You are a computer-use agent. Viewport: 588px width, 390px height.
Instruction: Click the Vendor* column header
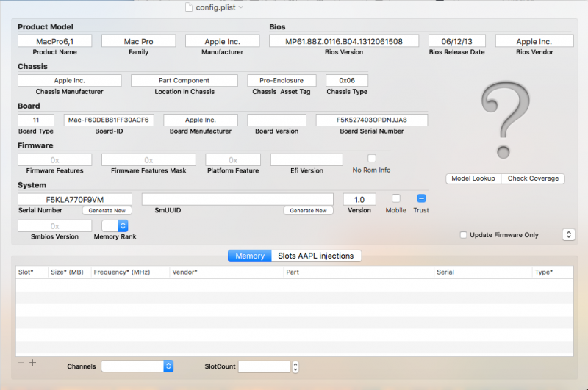pyautogui.click(x=226, y=272)
